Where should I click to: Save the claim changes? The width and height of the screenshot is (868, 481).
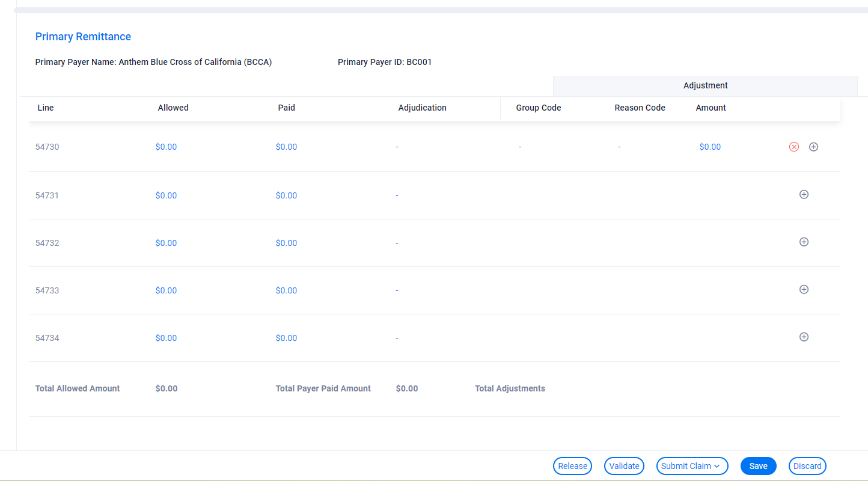(x=758, y=466)
